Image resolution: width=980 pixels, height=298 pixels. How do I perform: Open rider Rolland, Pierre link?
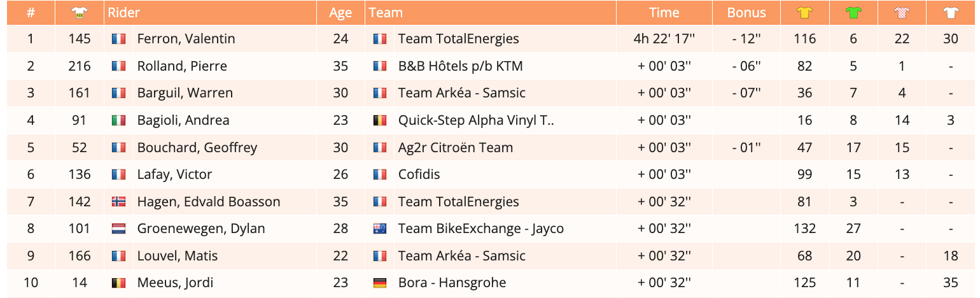pos(182,66)
